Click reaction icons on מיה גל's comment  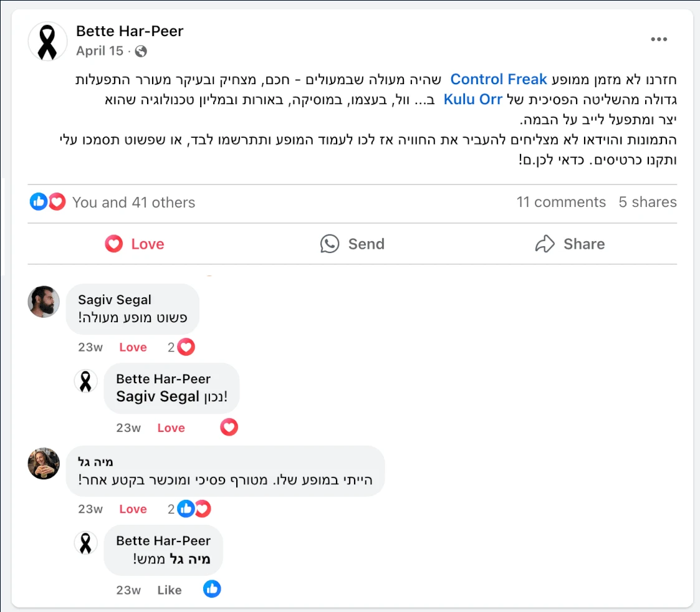coord(194,509)
